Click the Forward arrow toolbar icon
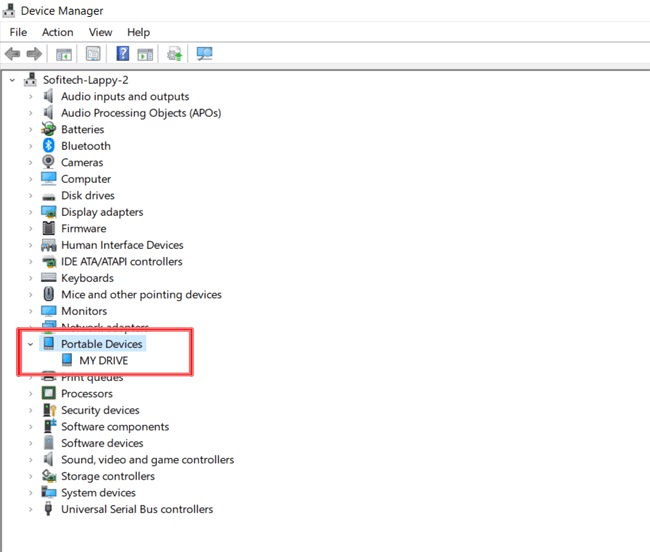This screenshot has height=552, width=650. [x=34, y=54]
